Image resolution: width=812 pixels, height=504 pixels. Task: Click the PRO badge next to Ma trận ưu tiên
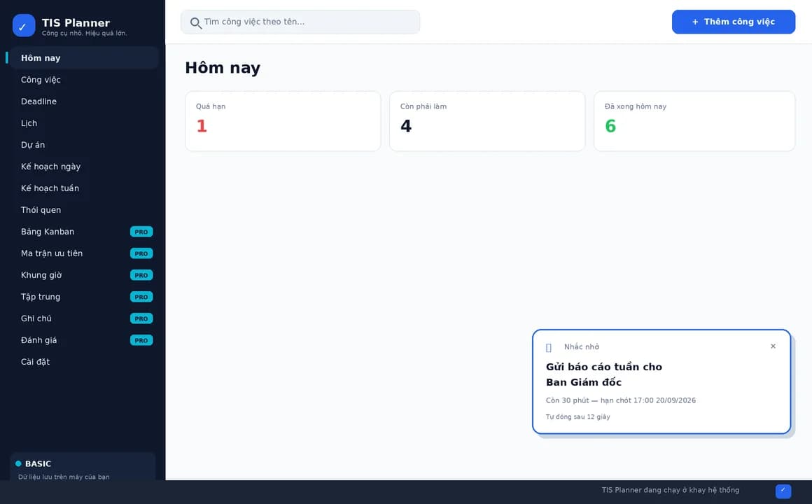141,254
